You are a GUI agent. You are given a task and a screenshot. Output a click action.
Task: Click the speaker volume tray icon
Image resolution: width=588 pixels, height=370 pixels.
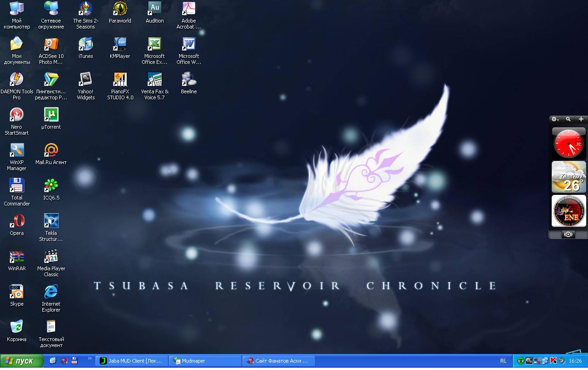click(561, 361)
